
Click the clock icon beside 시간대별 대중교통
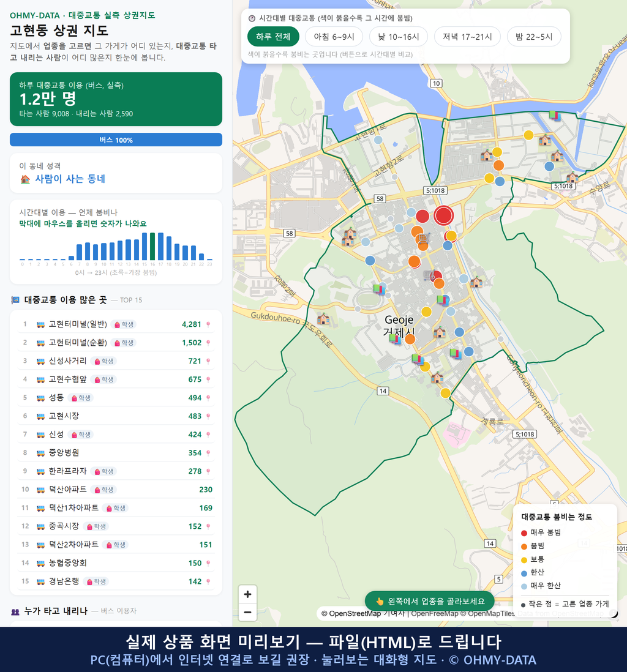point(252,18)
